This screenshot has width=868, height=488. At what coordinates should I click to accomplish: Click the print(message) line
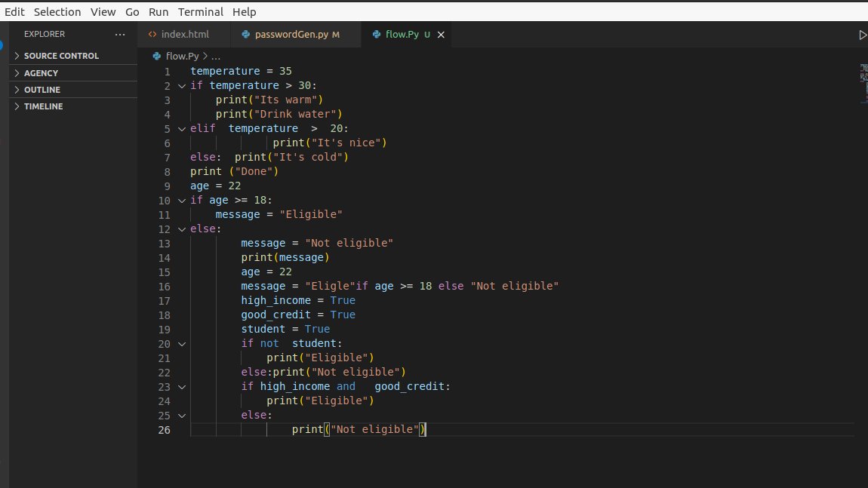pos(285,257)
